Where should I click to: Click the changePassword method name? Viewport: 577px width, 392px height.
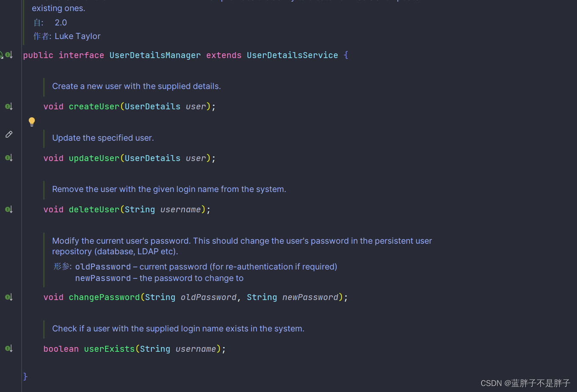click(104, 297)
